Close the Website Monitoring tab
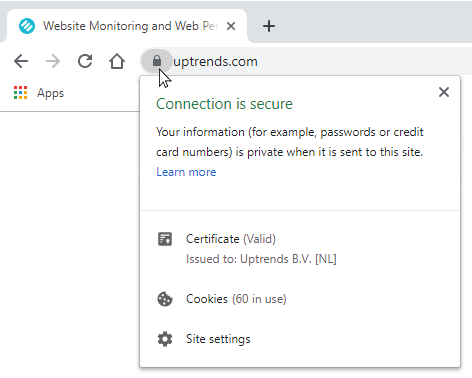 [231, 26]
